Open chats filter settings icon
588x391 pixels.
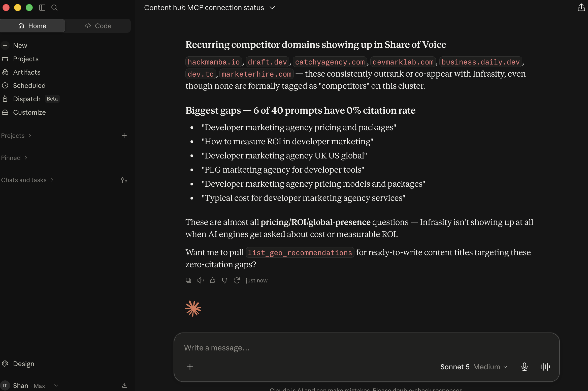[x=124, y=180]
